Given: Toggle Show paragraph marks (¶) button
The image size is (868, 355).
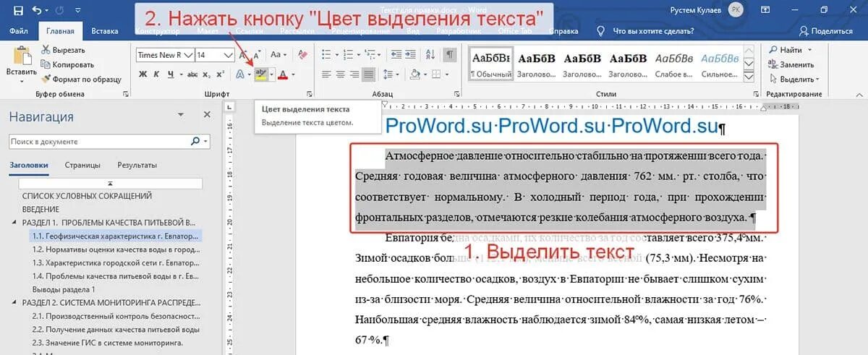Looking at the screenshot, I should coord(451,55).
